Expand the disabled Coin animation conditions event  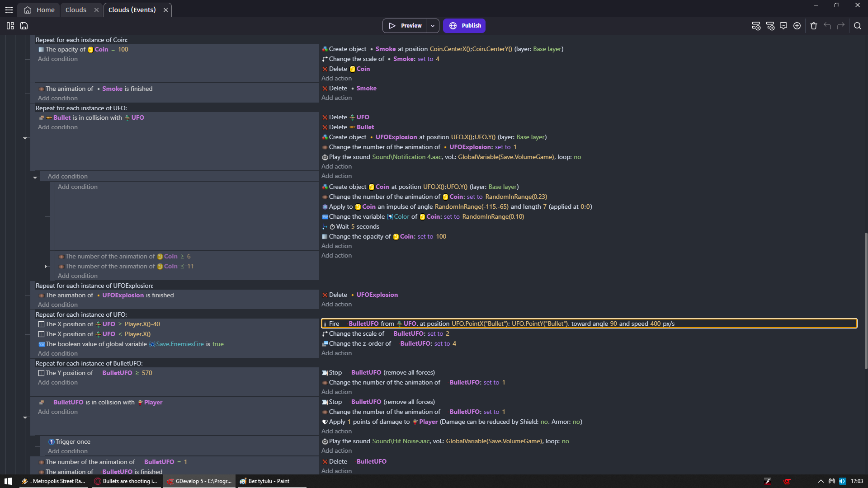(x=46, y=267)
